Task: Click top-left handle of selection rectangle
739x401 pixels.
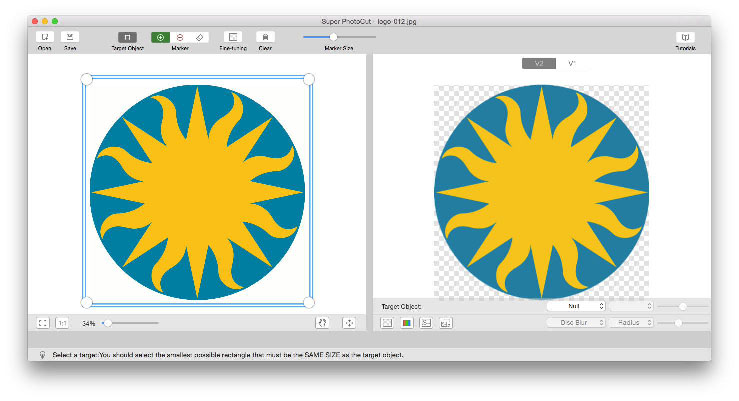Action: 87,79
